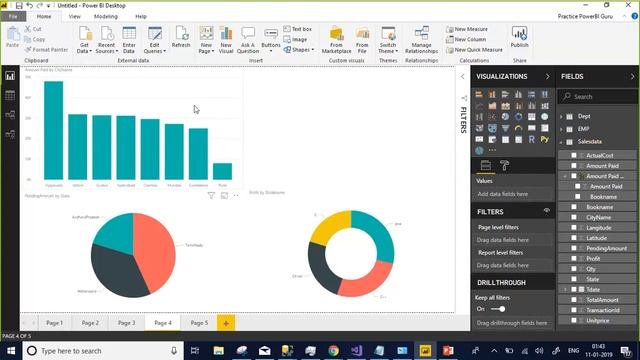640x360 pixels.
Task: Toggle the Filters pane eye icon
Action: pyautogui.click(x=547, y=211)
